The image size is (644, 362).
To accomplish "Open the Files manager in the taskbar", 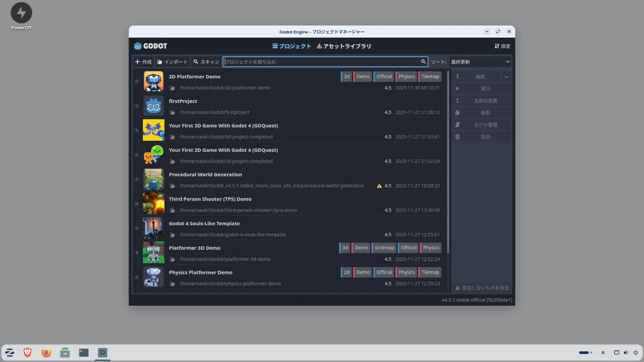I will point(65,352).
